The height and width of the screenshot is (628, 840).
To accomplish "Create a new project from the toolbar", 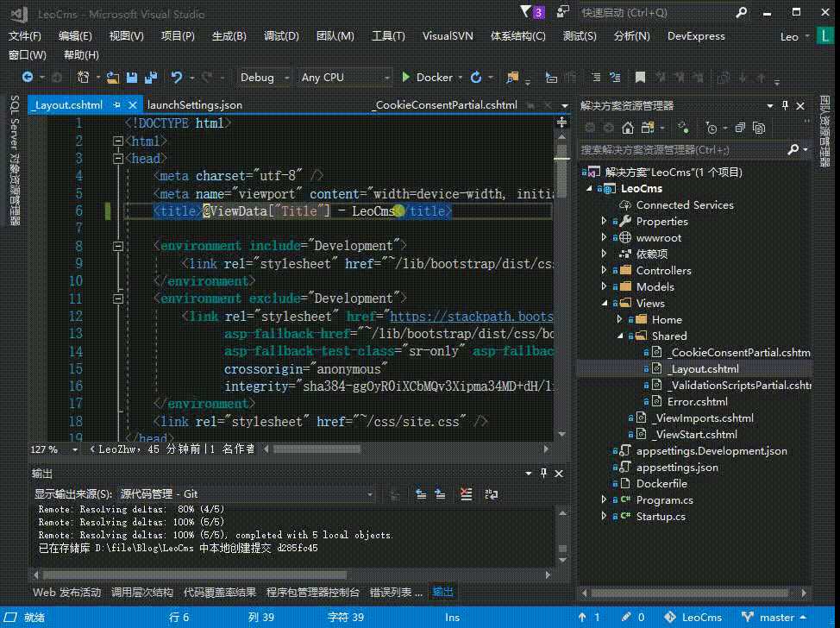I will coord(83,77).
